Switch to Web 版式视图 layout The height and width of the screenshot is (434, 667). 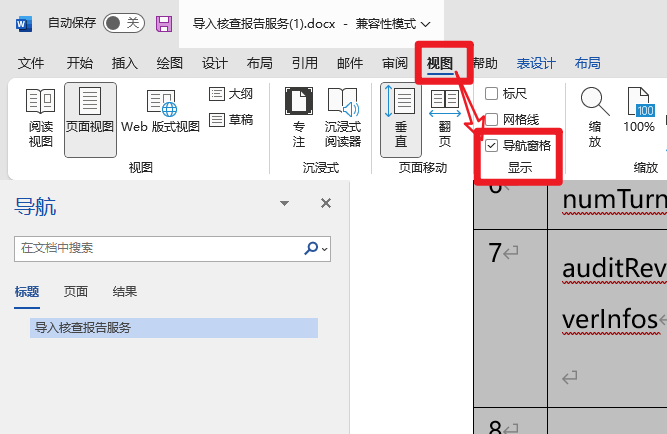coord(161,118)
